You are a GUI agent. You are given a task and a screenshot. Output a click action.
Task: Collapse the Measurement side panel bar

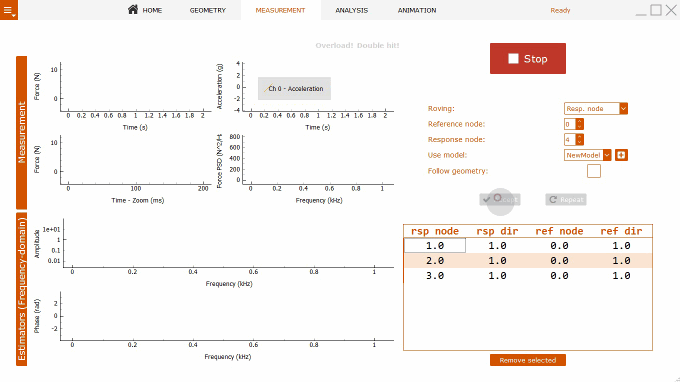22,133
